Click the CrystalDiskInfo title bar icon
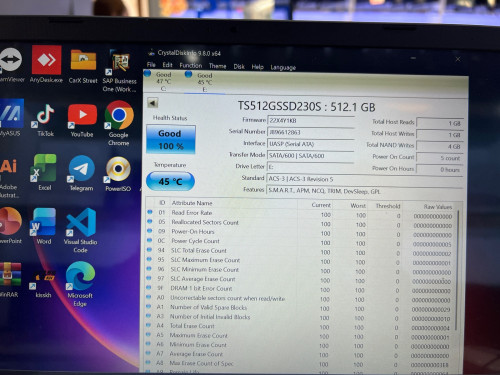 (x=152, y=52)
